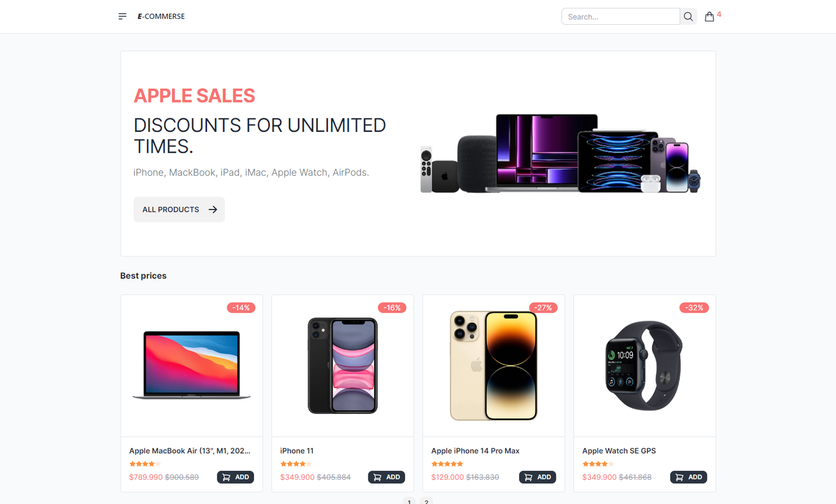Click the Apple devices banner image
Viewport: 836px width, 504px height.
pos(560,153)
